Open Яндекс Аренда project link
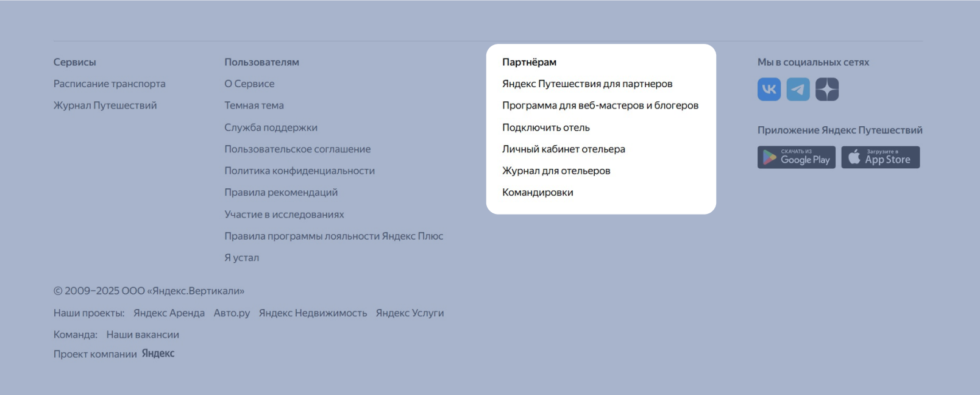Viewport: 980px width, 395px height. 169,313
